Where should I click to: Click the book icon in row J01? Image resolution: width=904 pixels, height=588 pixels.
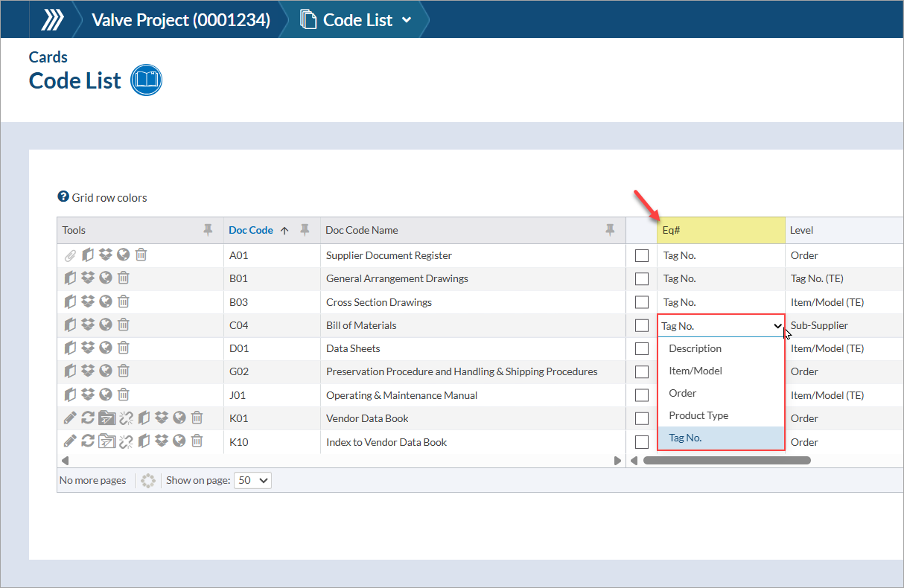[x=71, y=395]
